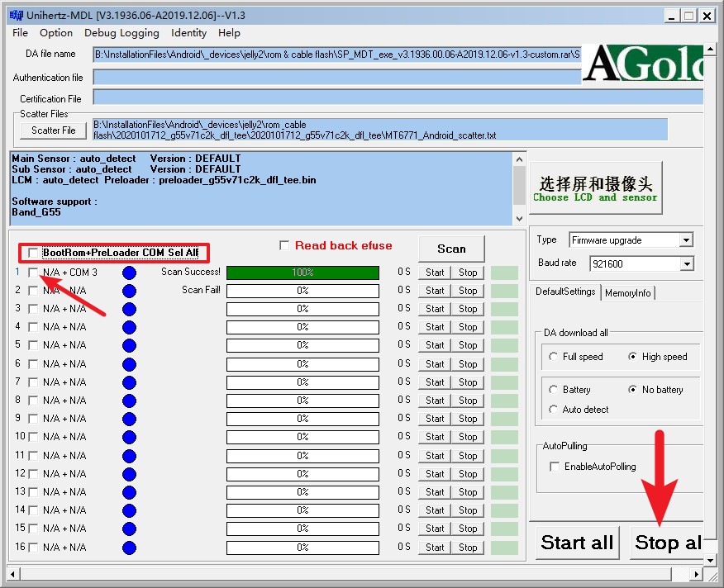Viewport: 724px width, 588px height.
Task: Check the port 10 checkbox
Action: point(33,437)
